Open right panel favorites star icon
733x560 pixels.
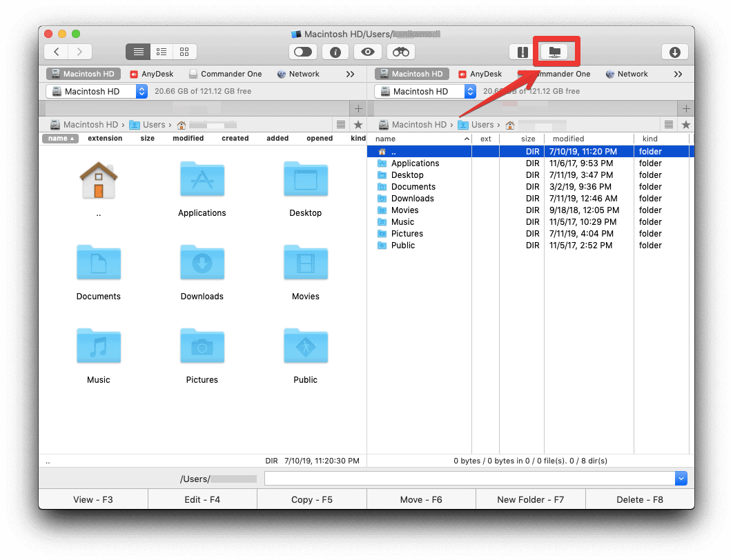(x=686, y=125)
